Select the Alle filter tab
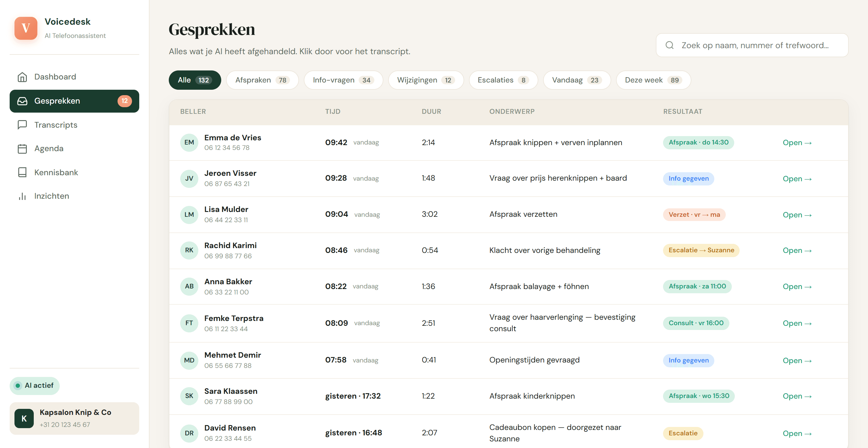 (x=195, y=80)
